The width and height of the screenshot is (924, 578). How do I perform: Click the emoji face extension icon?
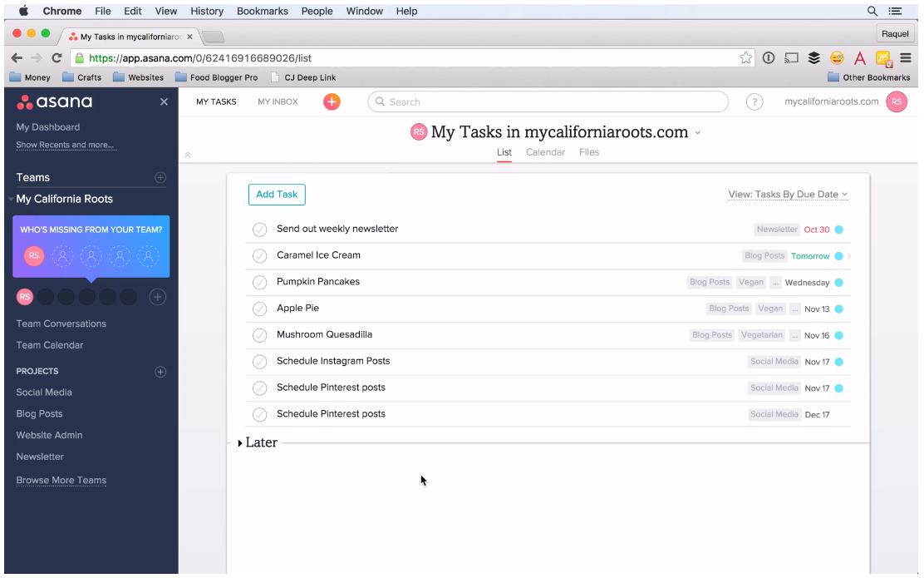pos(837,58)
